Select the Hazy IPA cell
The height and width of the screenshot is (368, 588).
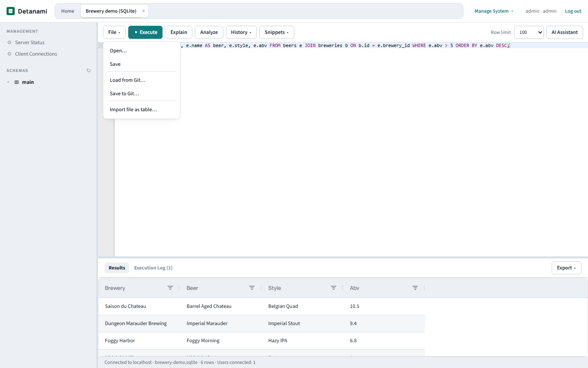click(303, 341)
